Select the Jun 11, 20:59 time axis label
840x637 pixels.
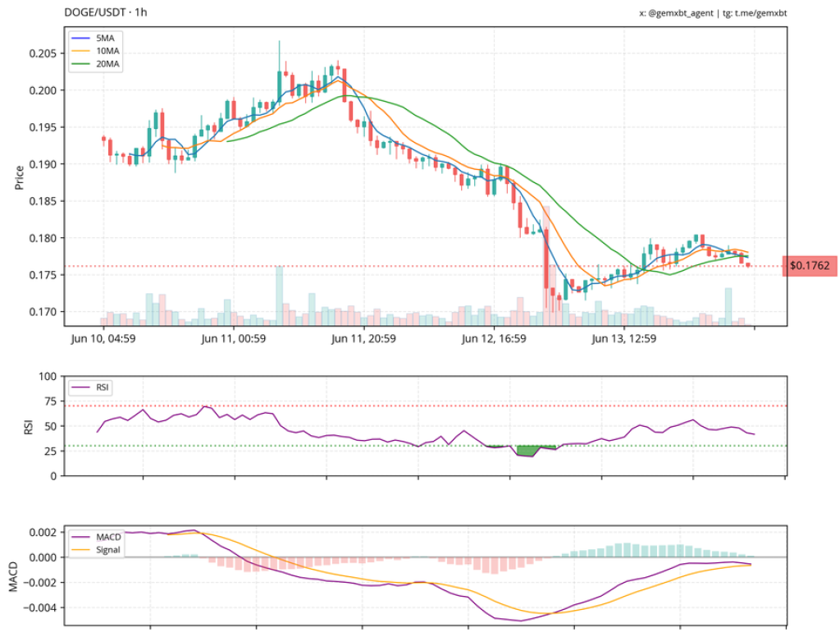click(x=364, y=338)
